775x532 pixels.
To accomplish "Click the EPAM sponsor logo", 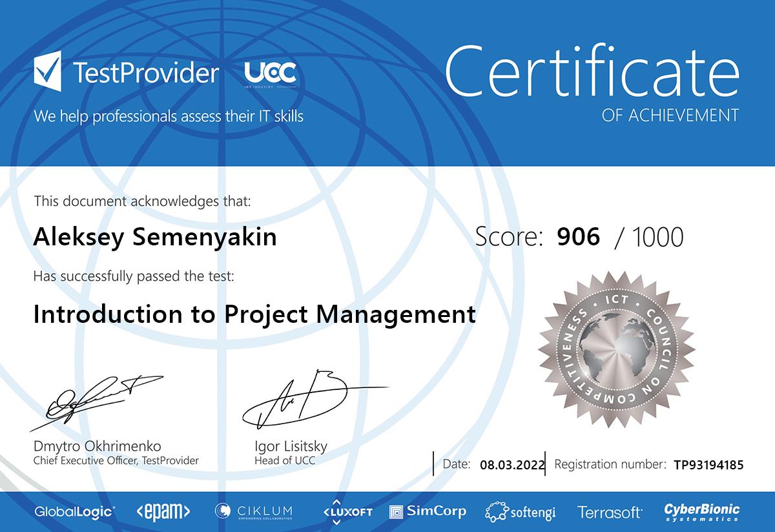I will tap(163, 512).
